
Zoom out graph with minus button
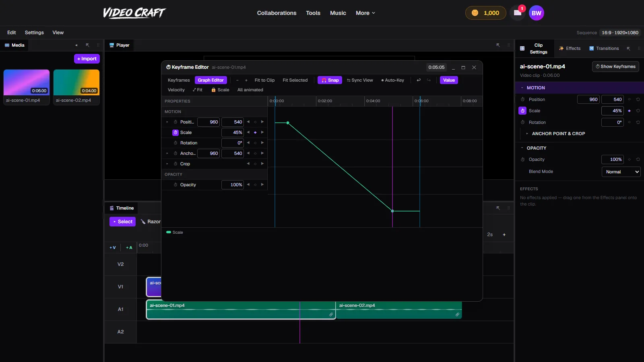point(237,80)
